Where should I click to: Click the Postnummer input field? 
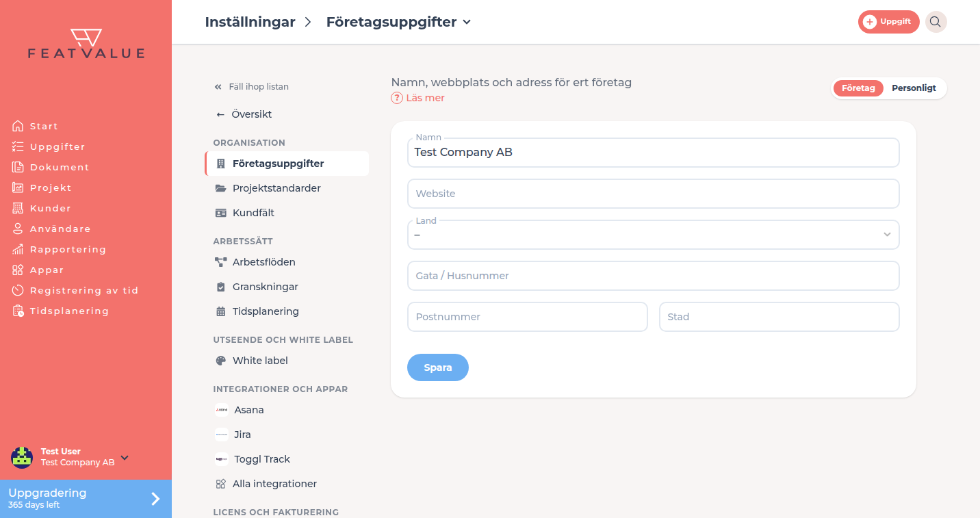(x=528, y=317)
